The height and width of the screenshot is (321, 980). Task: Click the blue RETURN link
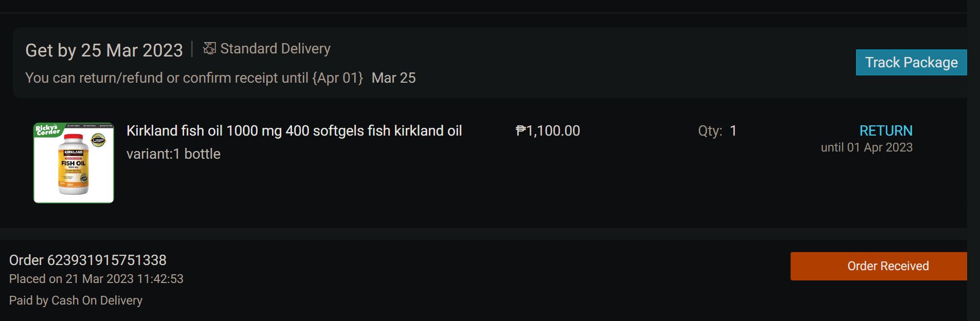coord(885,130)
